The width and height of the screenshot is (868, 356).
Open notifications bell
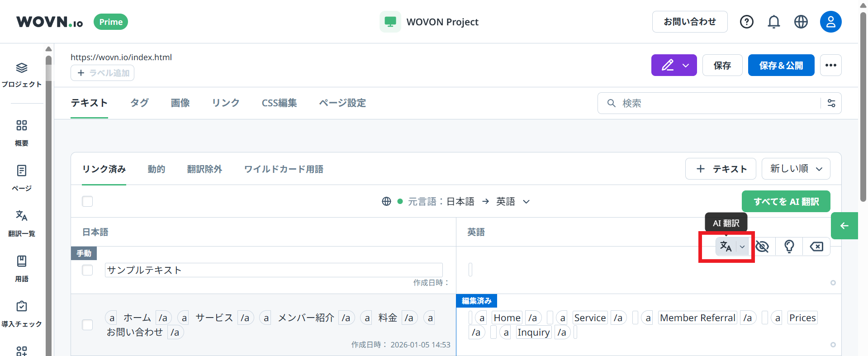point(773,22)
